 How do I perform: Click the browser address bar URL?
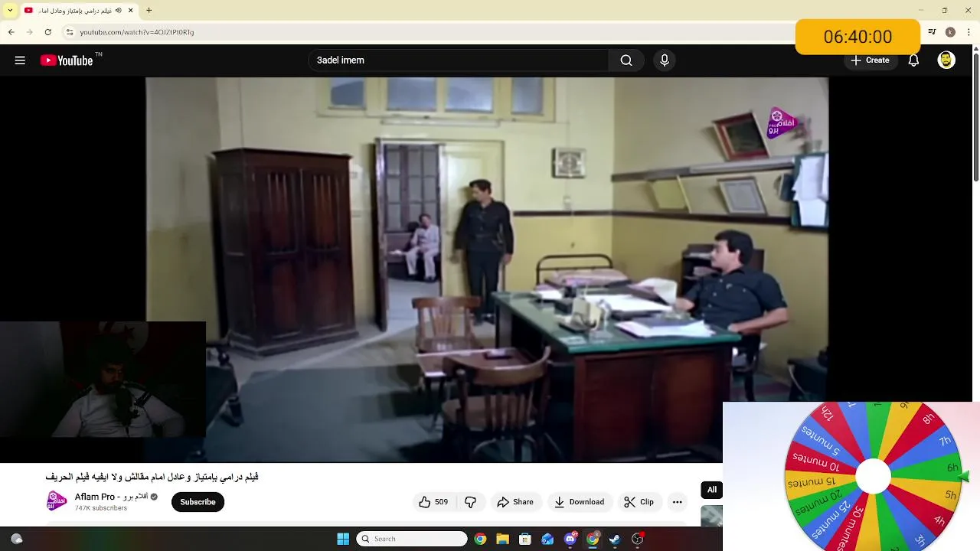click(x=137, y=32)
